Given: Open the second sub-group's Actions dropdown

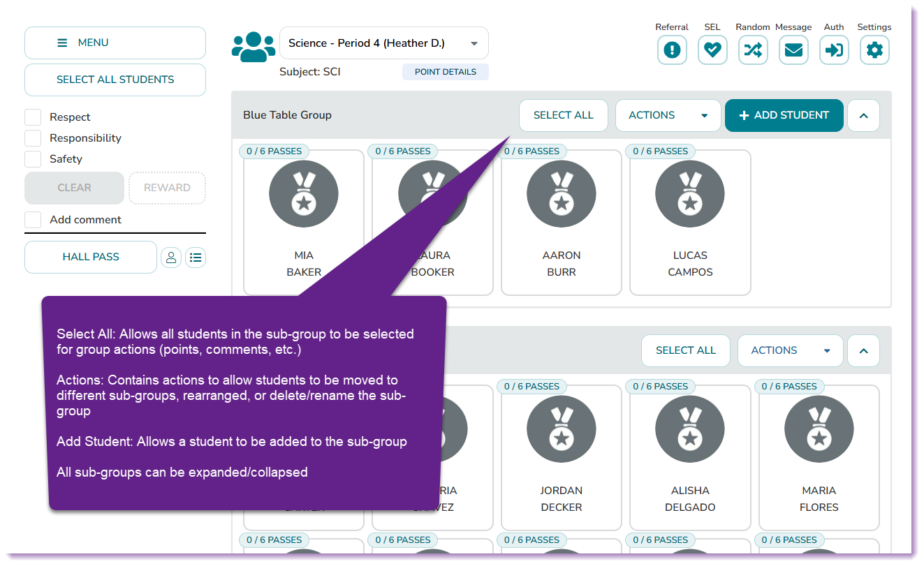Looking at the screenshot, I should pos(791,350).
